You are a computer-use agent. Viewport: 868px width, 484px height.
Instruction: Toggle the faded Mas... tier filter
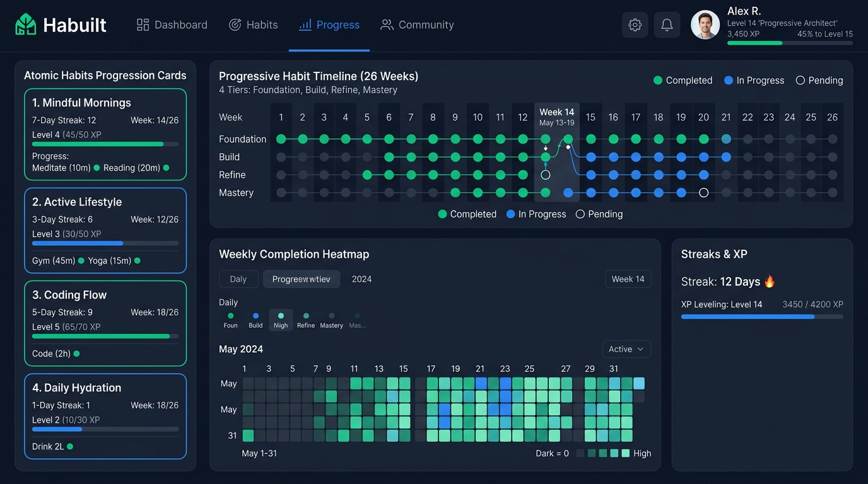coord(357,320)
